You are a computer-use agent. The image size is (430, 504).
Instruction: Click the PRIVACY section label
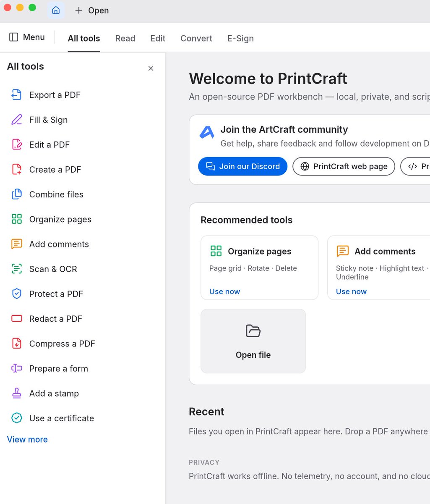[204, 462]
